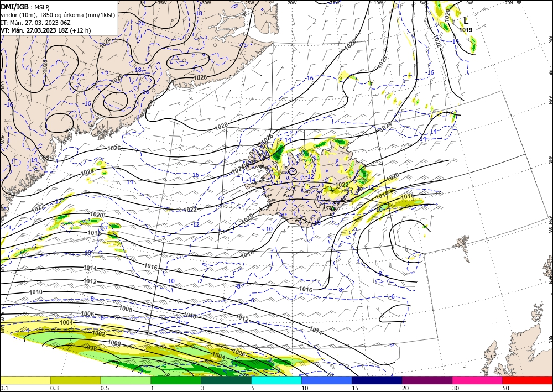Click the yellow 0.1–0.3 legend color band
This screenshot has height=392, width=553.
[x=25, y=380]
